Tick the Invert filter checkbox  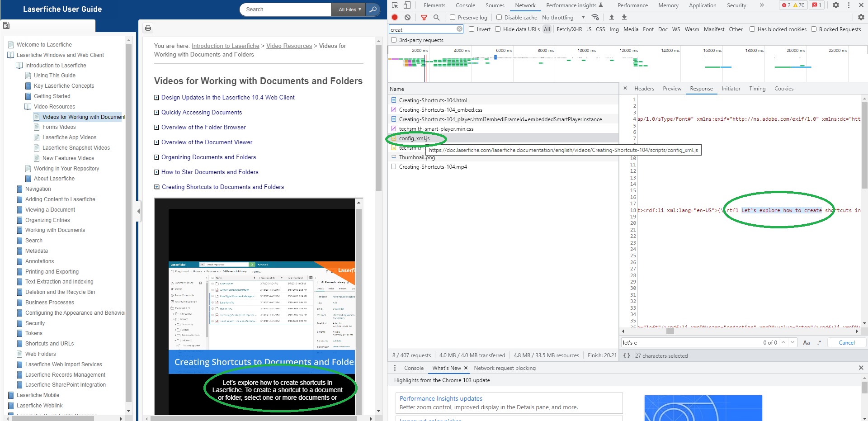tap(472, 29)
